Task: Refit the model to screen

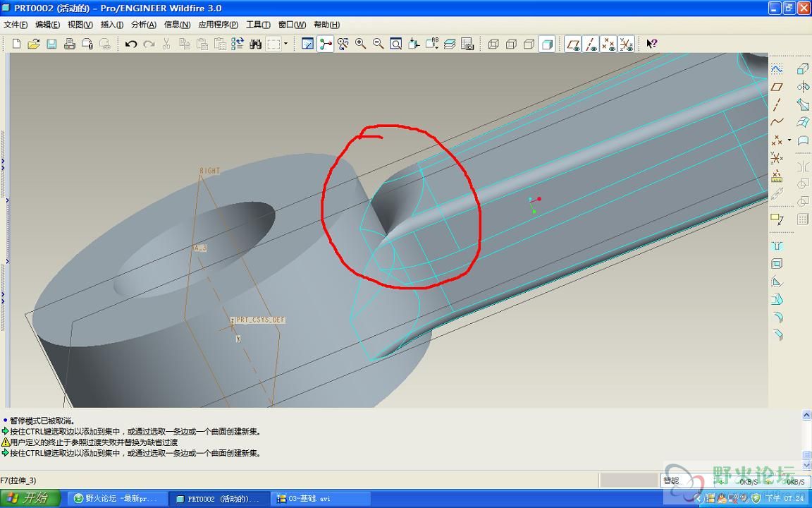Action: coord(395,44)
